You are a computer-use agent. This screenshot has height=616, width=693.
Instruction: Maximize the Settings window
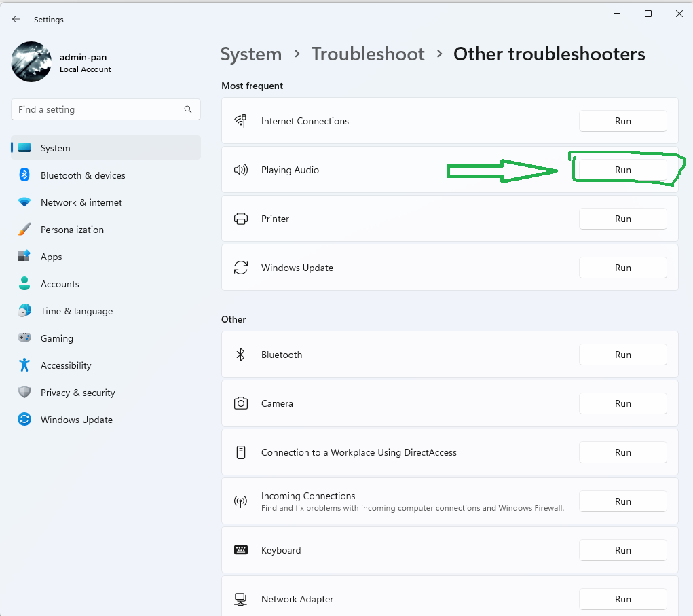[648, 14]
